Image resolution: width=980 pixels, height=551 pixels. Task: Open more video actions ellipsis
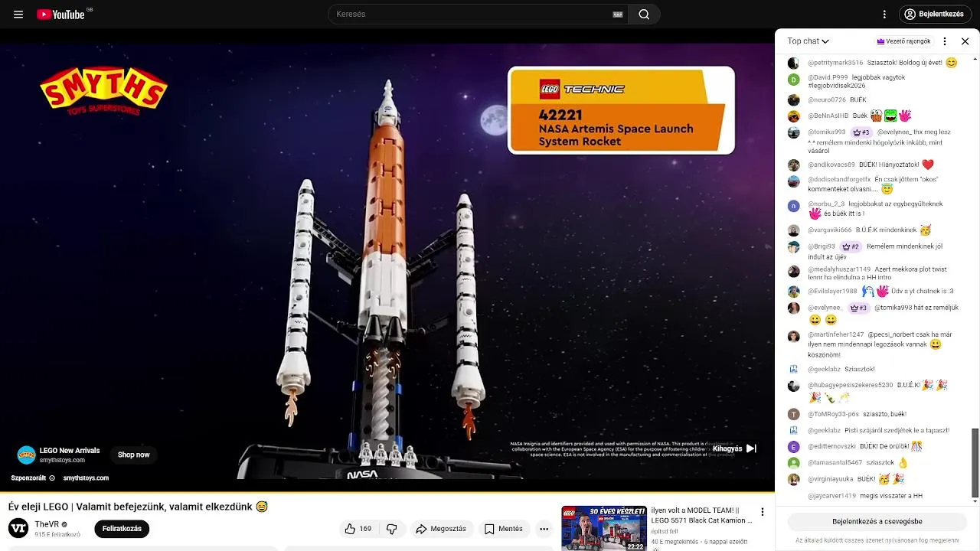(544, 529)
